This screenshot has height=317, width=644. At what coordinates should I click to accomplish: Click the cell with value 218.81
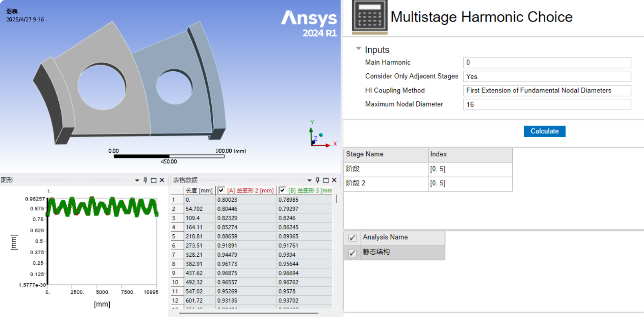coord(199,236)
